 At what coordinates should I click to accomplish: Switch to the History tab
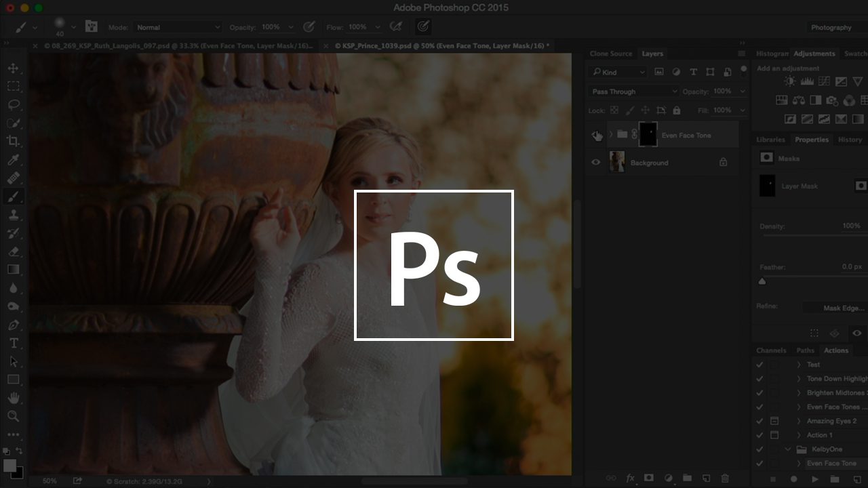[850, 140]
